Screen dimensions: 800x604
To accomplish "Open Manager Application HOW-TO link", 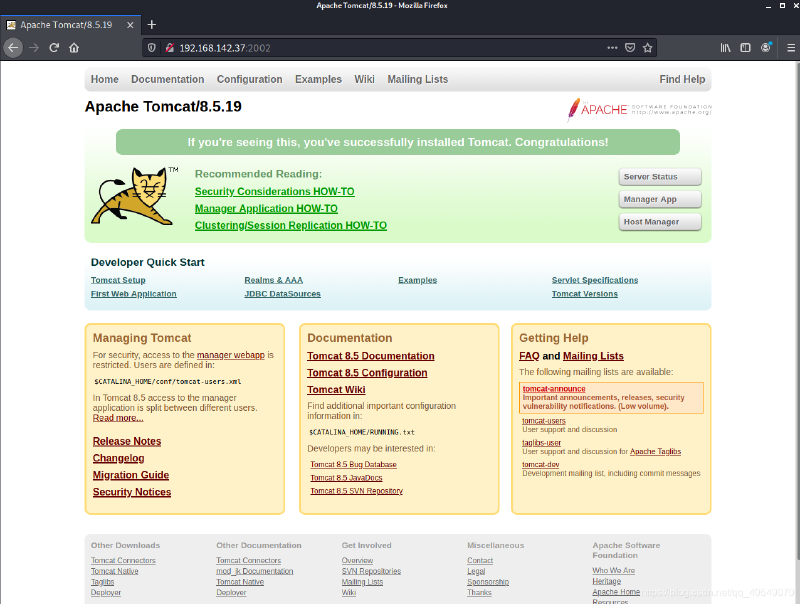I will (x=266, y=209).
